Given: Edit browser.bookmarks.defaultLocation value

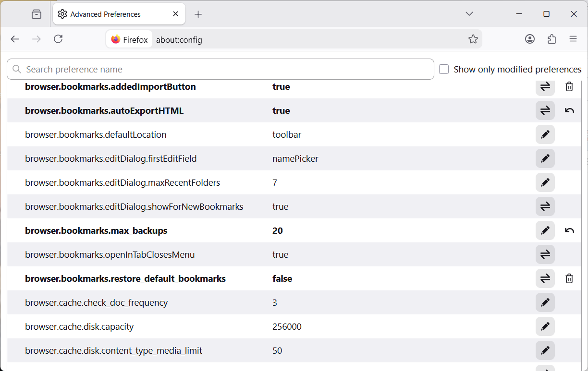Looking at the screenshot, I should point(545,134).
